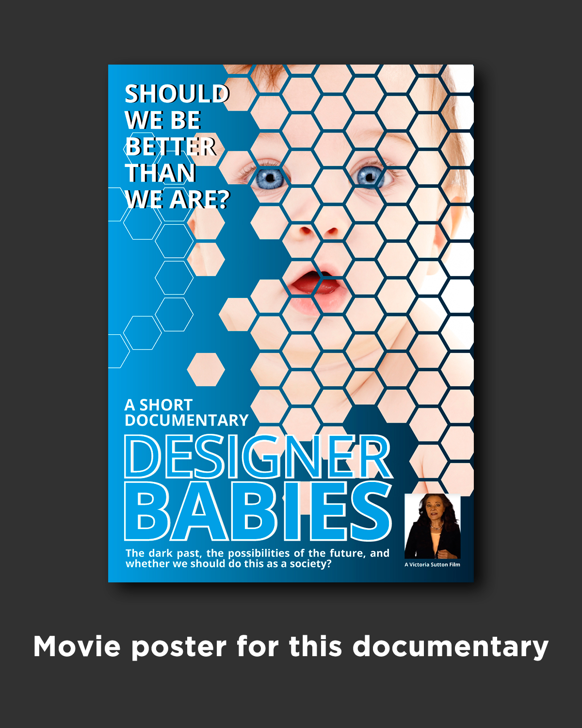Click the word 'THAN' in headline

point(161,173)
